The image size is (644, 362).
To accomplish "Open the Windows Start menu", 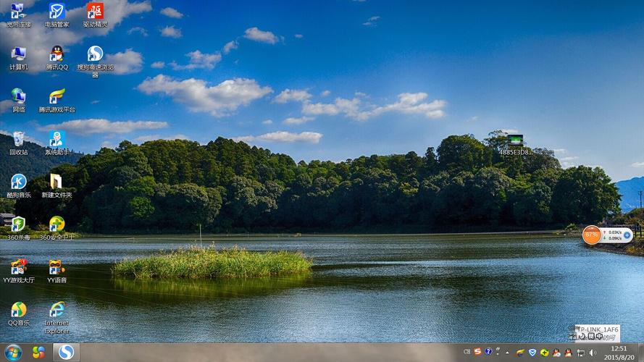I will click(x=13, y=352).
